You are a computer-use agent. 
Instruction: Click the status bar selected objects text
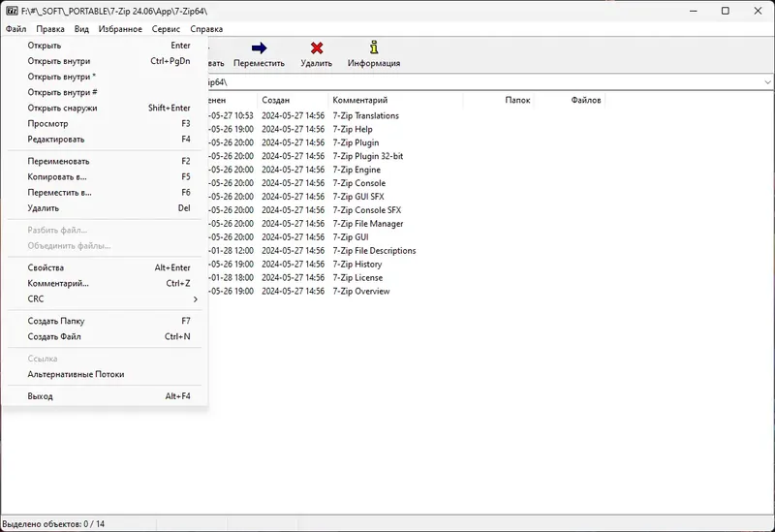[53, 524]
